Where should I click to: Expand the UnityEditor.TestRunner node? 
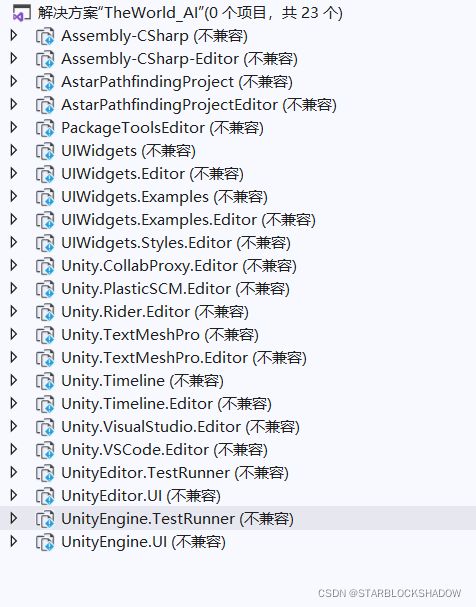point(14,473)
